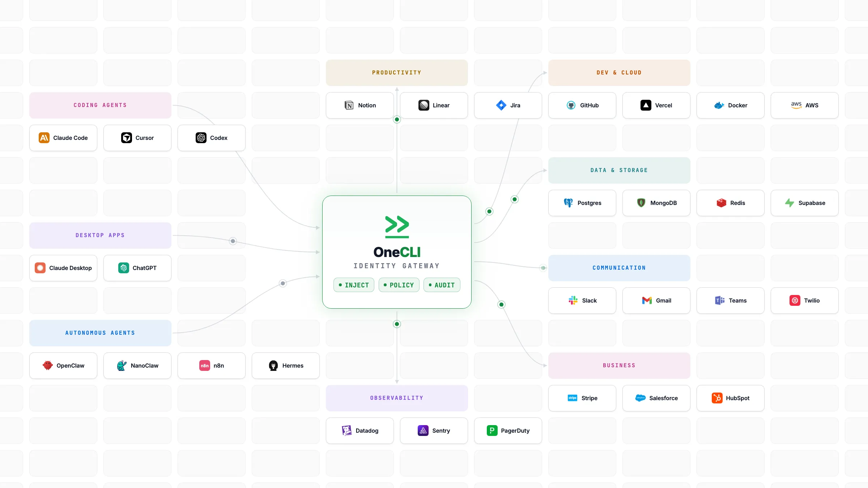868x488 pixels.
Task: Click the HubSpot logo icon
Action: [717, 398]
